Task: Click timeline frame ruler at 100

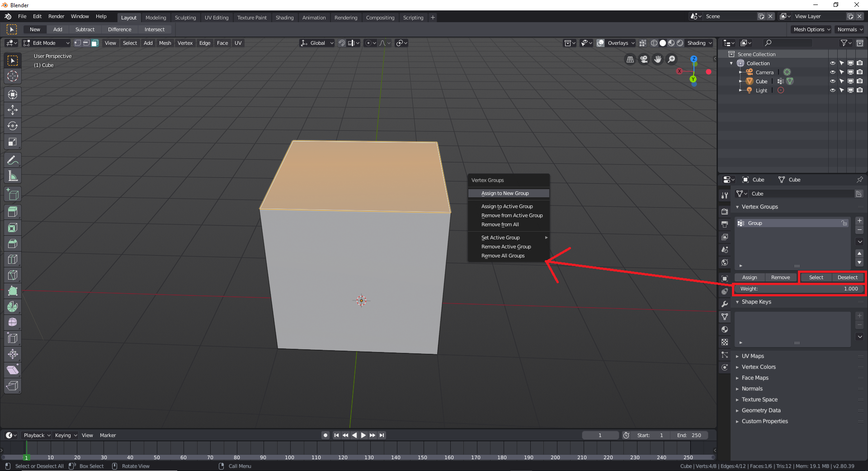Action: tap(289, 457)
